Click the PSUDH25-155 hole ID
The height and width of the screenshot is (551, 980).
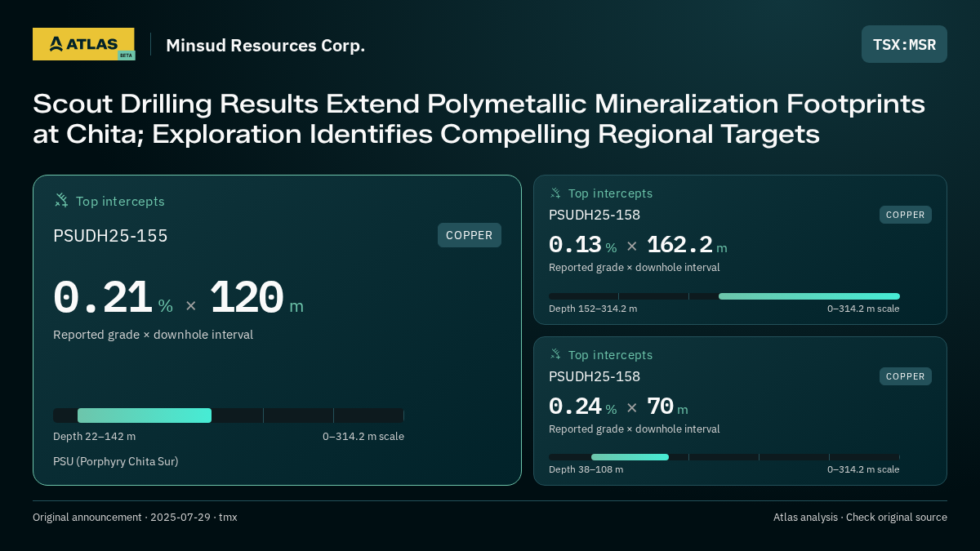pos(110,236)
